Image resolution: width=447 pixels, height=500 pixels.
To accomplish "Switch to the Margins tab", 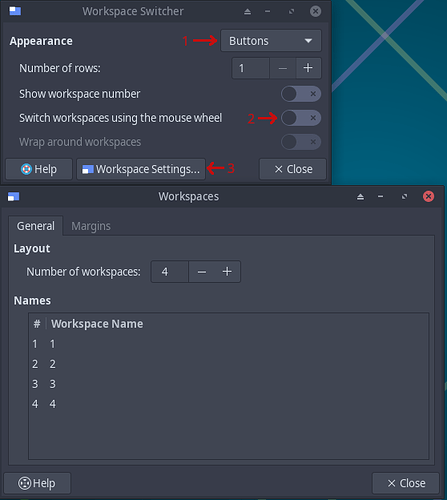I will pyautogui.click(x=91, y=226).
